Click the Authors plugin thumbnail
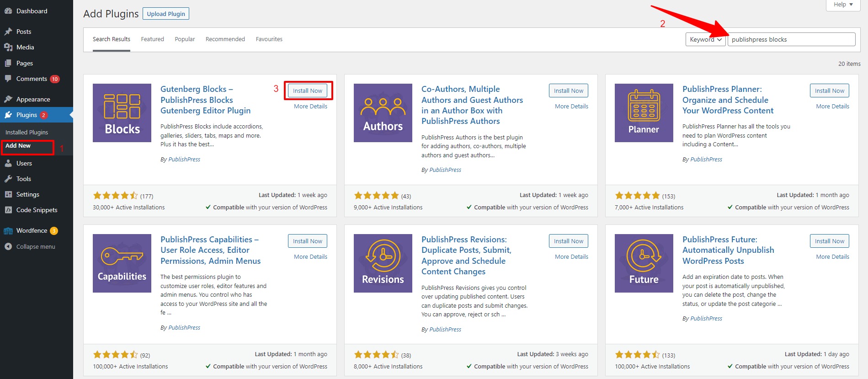 pyautogui.click(x=383, y=113)
